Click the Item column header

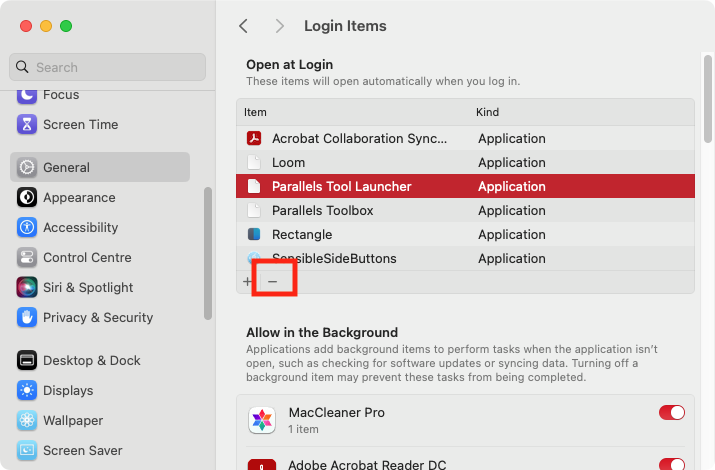255,112
